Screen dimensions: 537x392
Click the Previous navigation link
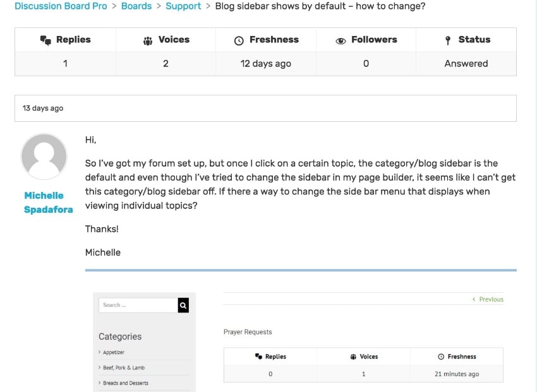tap(490, 299)
